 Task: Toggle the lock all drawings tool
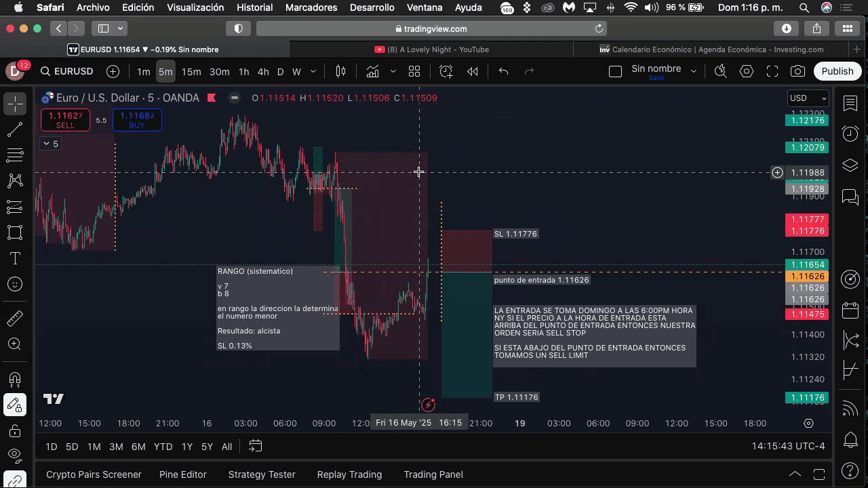(15, 430)
